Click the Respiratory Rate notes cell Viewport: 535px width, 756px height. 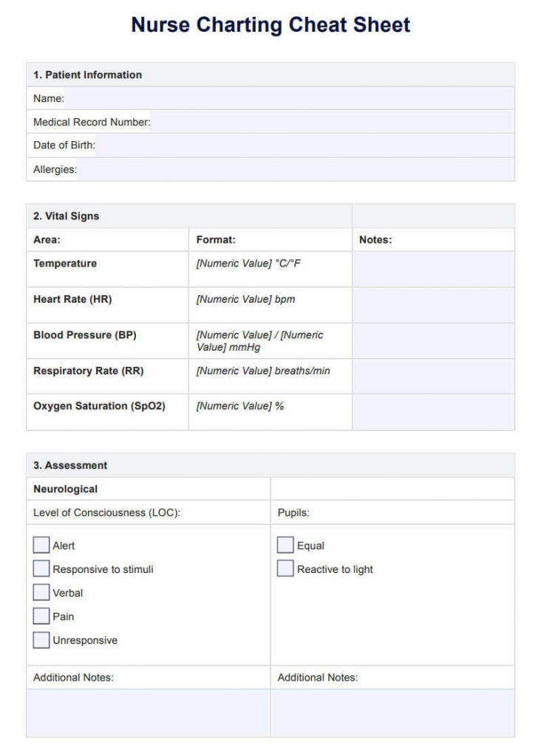(433, 377)
